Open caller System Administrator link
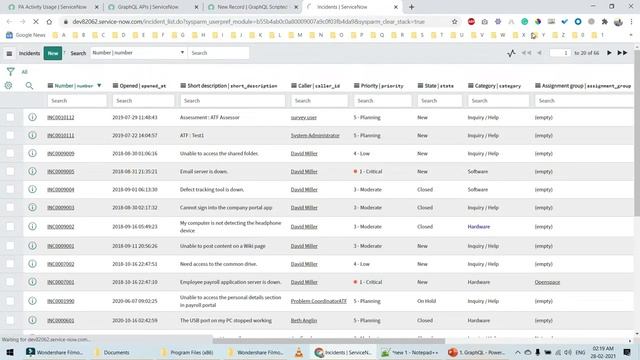 (315, 136)
